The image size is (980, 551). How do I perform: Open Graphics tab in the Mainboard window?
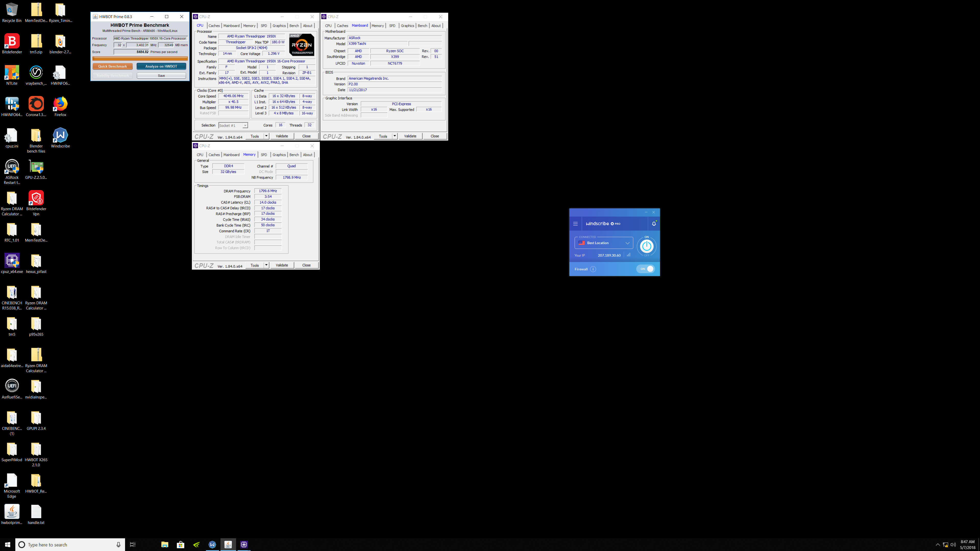coord(408,26)
